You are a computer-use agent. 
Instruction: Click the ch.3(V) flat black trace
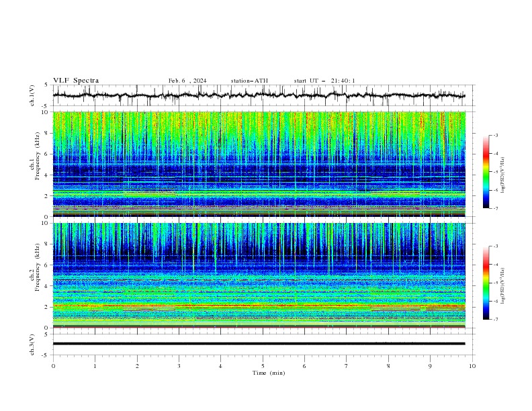259,344
